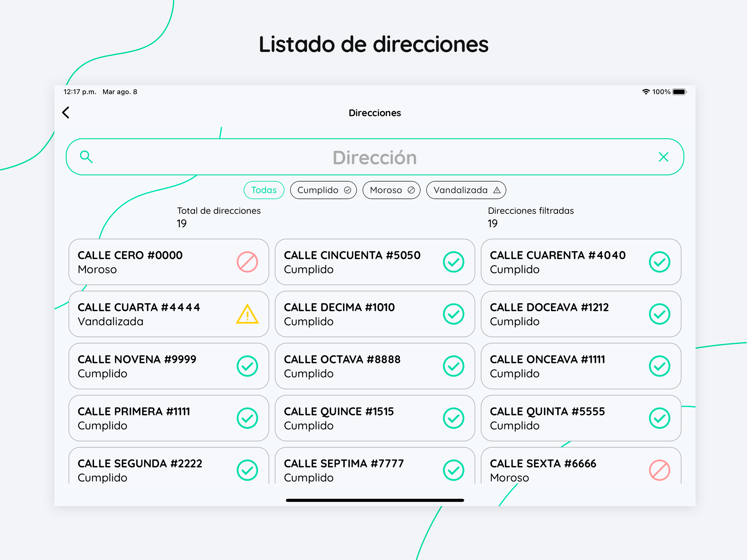The width and height of the screenshot is (747, 560).
Task: Tap the battery indicator icon
Action: coord(679,92)
